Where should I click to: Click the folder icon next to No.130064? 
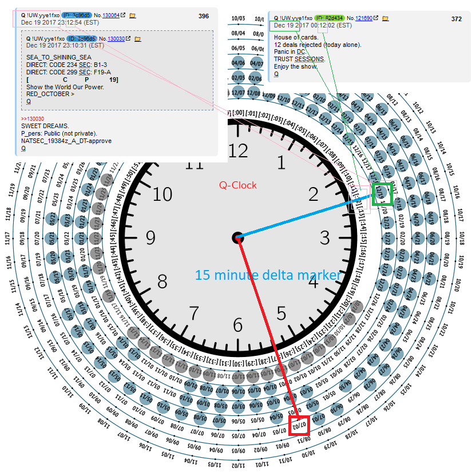(133, 15)
